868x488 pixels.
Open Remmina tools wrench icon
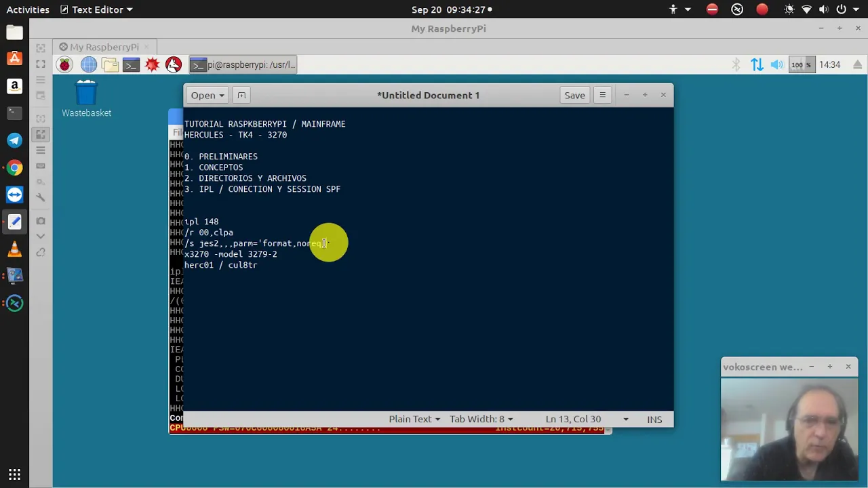41,198
